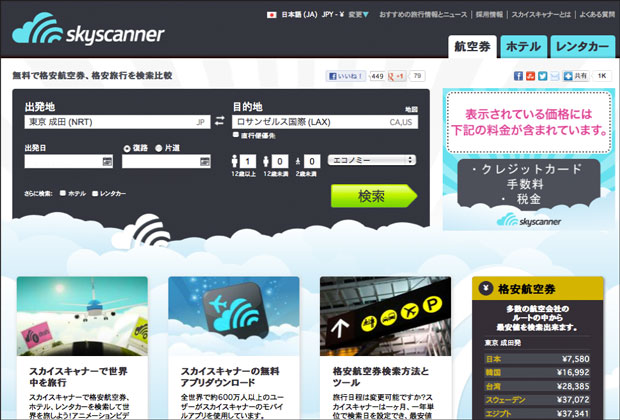Click the Facebook いいね! like button
The height and width of the screenshot is (420, 620).
(346, 76)
